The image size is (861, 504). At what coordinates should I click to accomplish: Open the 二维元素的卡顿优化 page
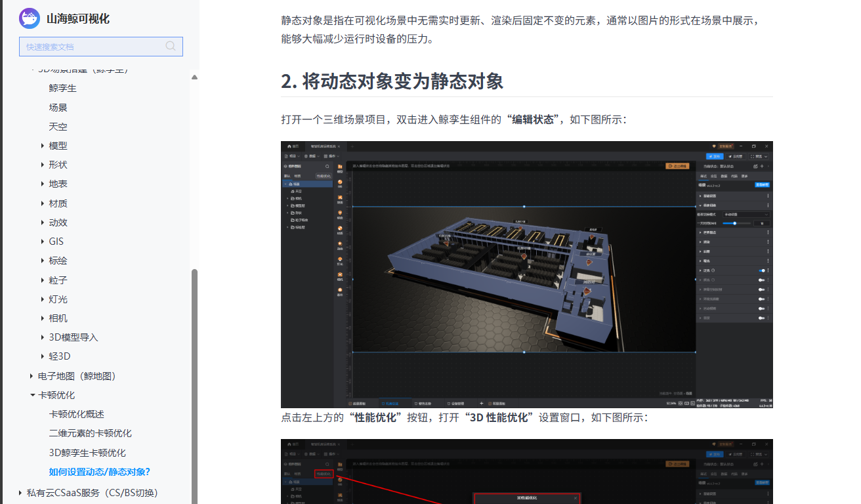click(x=91, y=433)
